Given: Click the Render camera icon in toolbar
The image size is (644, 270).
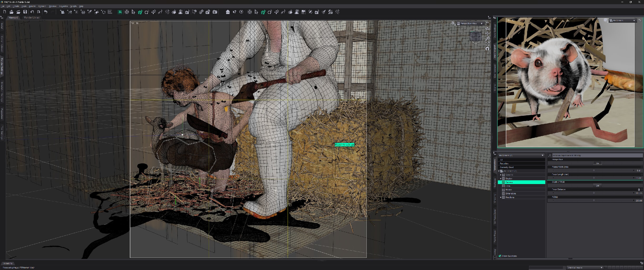Looking at the screenshot, I should tap(215, 12).
